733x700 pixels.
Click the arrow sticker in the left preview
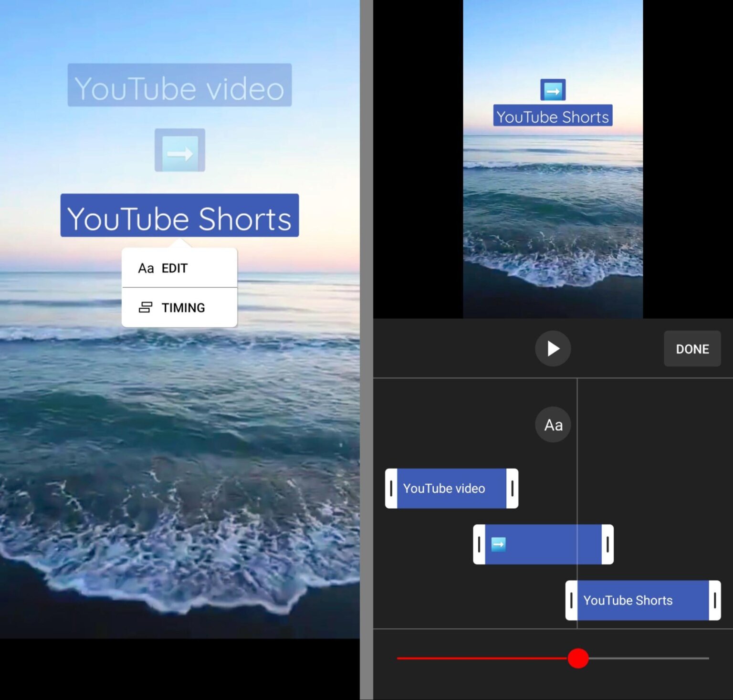tap(179, 151)
